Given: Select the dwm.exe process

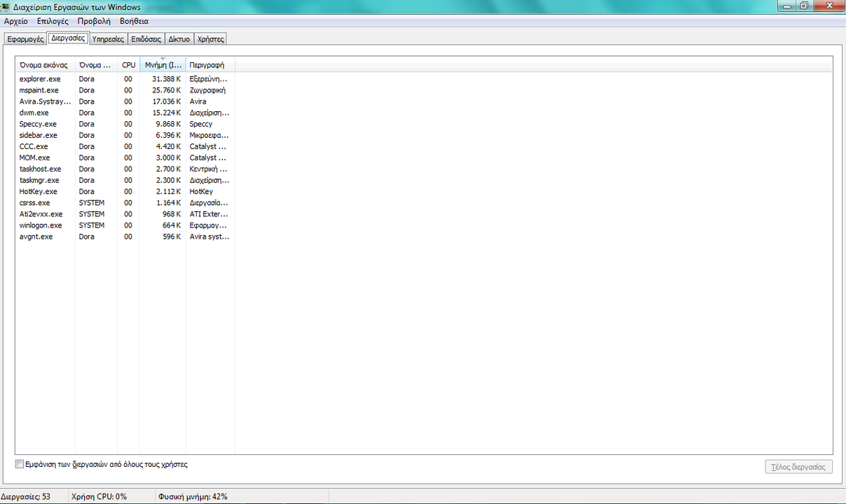Looking at the screenshot, I should [126, 113].
